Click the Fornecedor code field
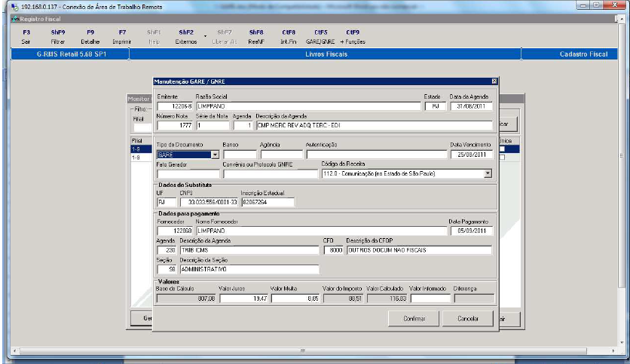Screen dimensions: 630x364 click(x=175, y=231)
